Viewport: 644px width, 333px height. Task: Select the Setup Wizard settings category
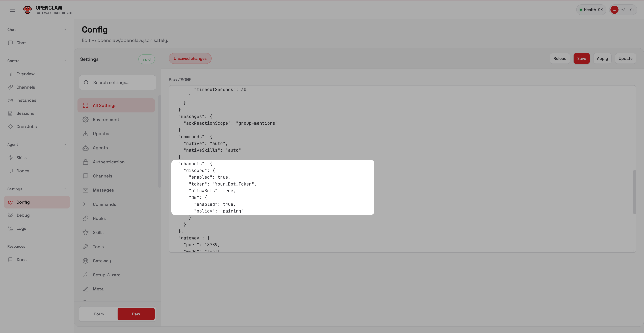click(x=106, y=275)
